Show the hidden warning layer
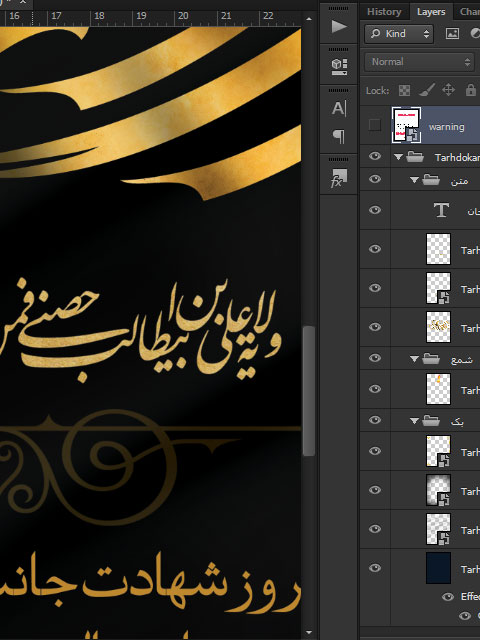Viewport: 480px width, 640px height. click(374, 125)
